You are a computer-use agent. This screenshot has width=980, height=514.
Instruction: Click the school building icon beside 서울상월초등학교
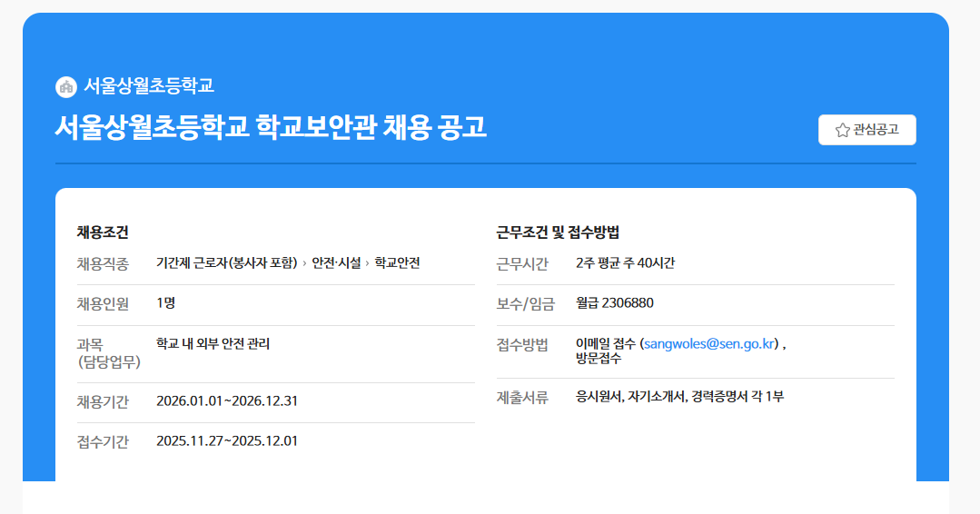66,86
